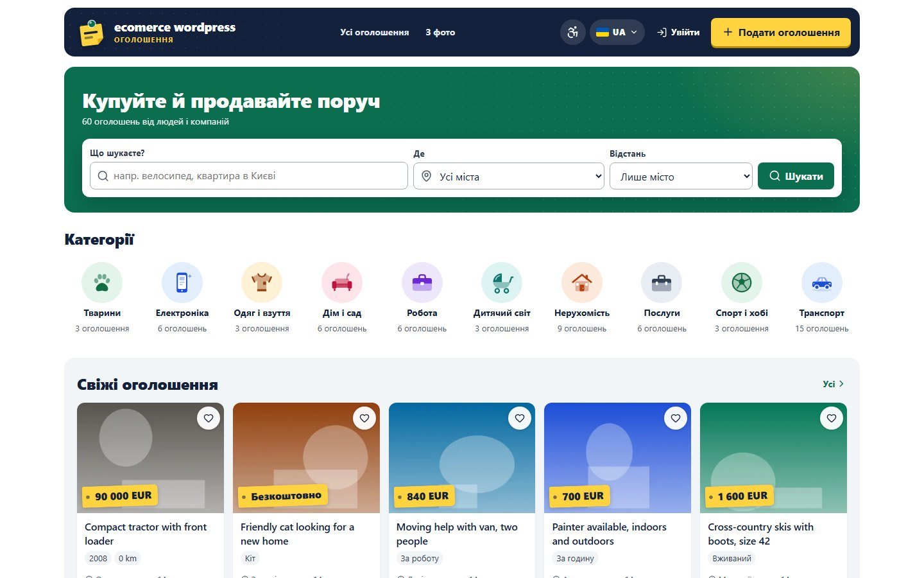Open the Нерухомість house category icon
This screenshot has height=578, width=924.
tap(582, 283)
